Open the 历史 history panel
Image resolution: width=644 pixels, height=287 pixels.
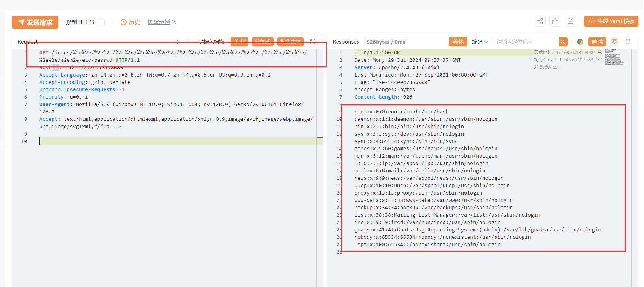[130, 22]
